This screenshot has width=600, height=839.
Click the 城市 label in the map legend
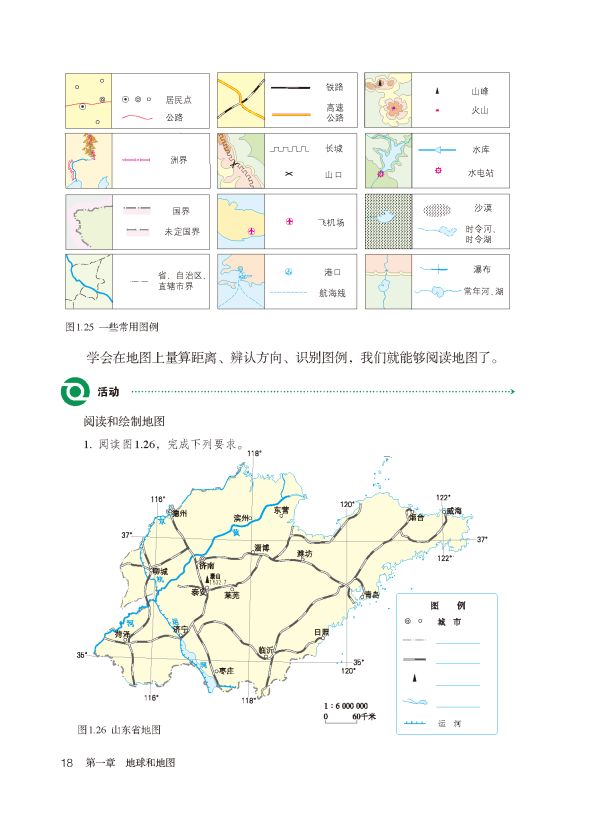(449, 622)
